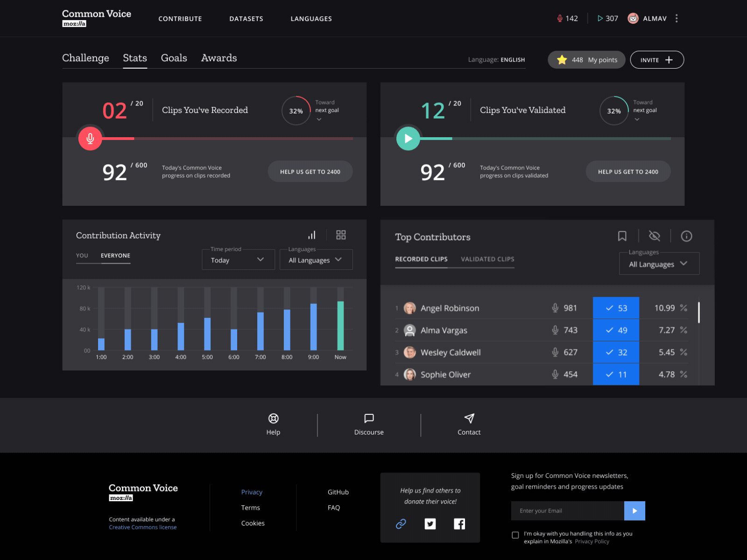
Task: Click the bookmark icon in Top Contributors panel
Action: point(622,236)
